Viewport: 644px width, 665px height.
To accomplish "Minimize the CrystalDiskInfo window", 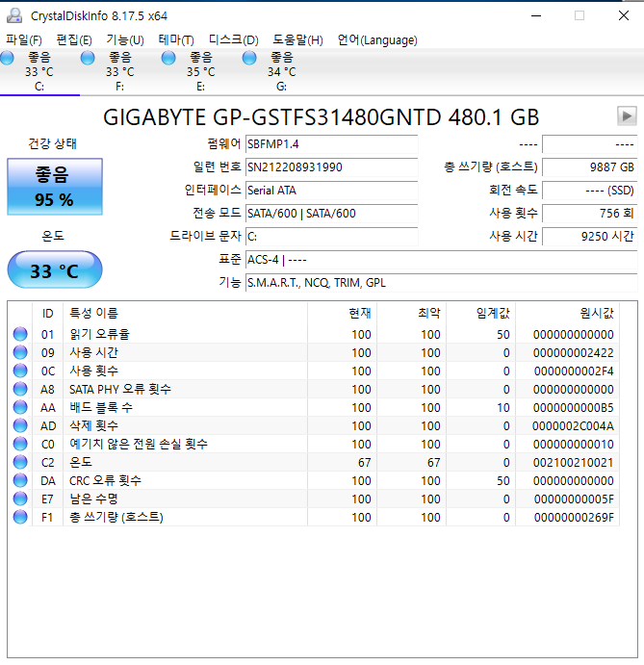I will [536, 15].
